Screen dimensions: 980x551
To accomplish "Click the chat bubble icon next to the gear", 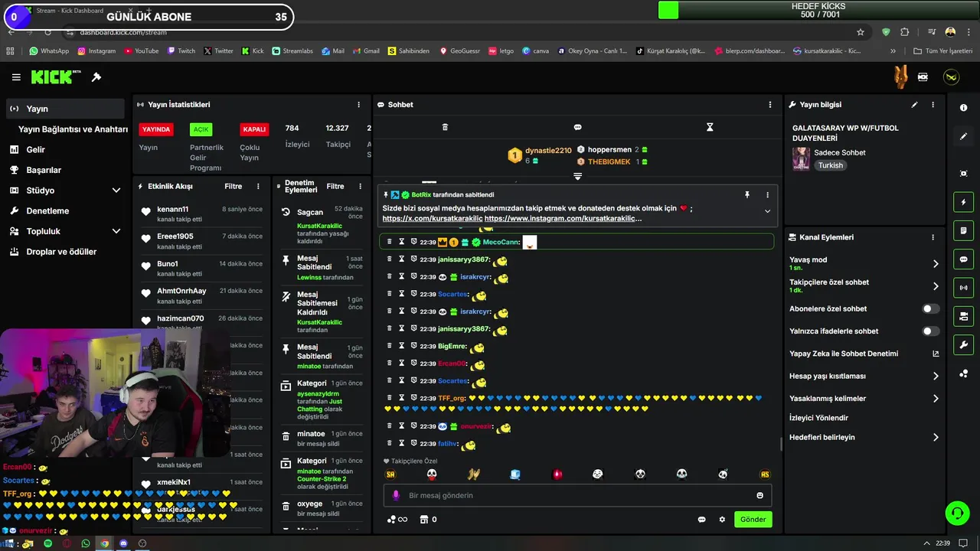I will [701, 520].
